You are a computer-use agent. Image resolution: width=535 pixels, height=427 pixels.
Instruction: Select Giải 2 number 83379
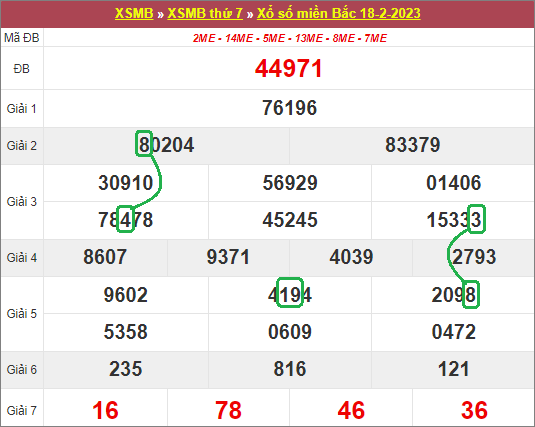(413, 145)
